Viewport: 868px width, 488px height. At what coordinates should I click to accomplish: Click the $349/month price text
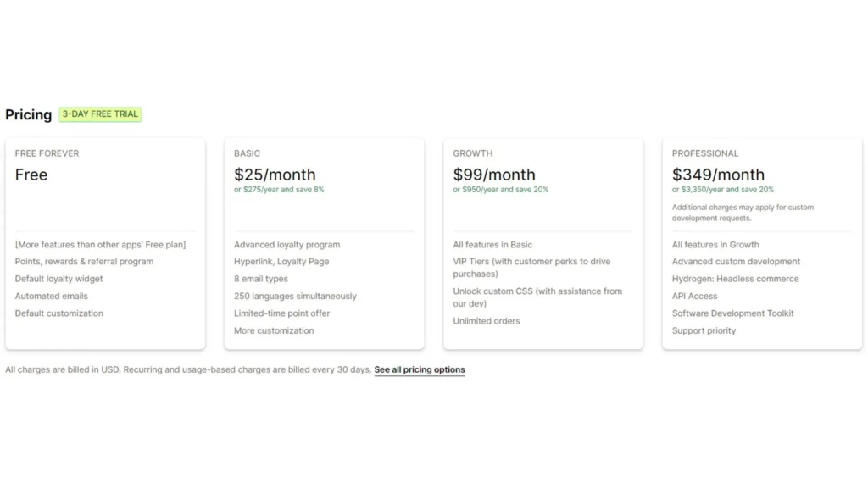[716, 175]
